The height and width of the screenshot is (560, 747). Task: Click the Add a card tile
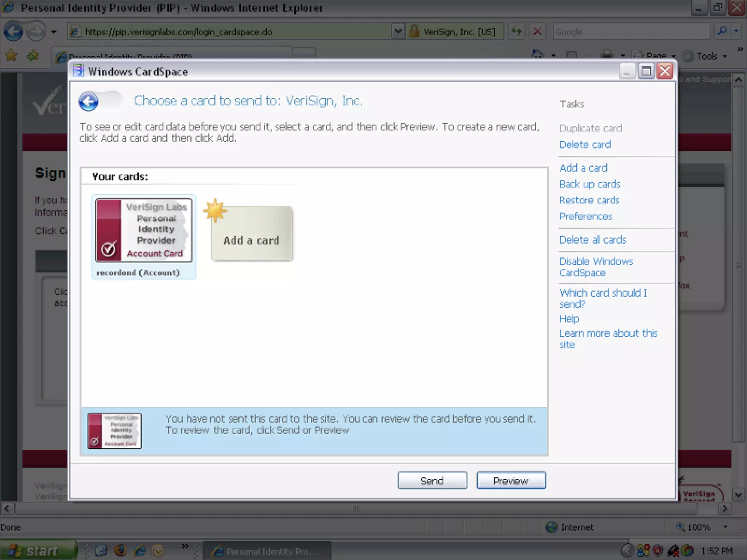point(252,234)
